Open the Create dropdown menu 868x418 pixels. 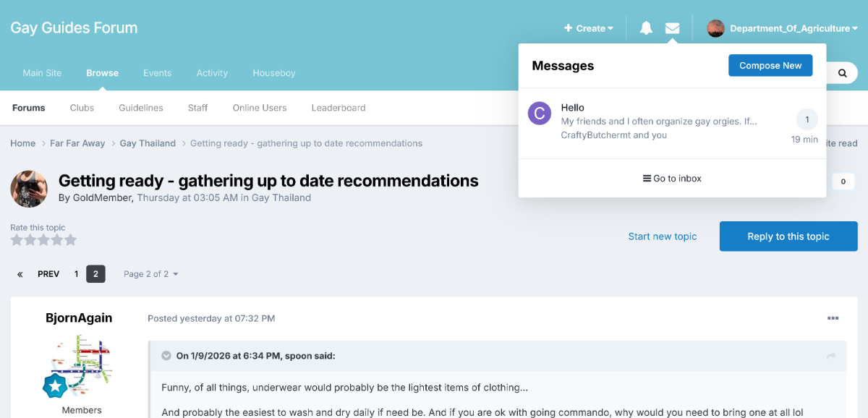pyautogui.click(x=589, y=28)
